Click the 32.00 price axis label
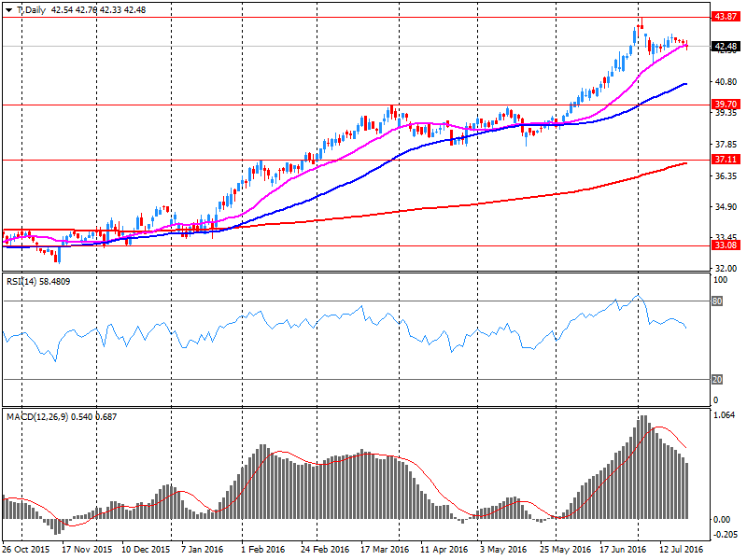The height and width of the screenshot is (560, 747). pos(726,268)
